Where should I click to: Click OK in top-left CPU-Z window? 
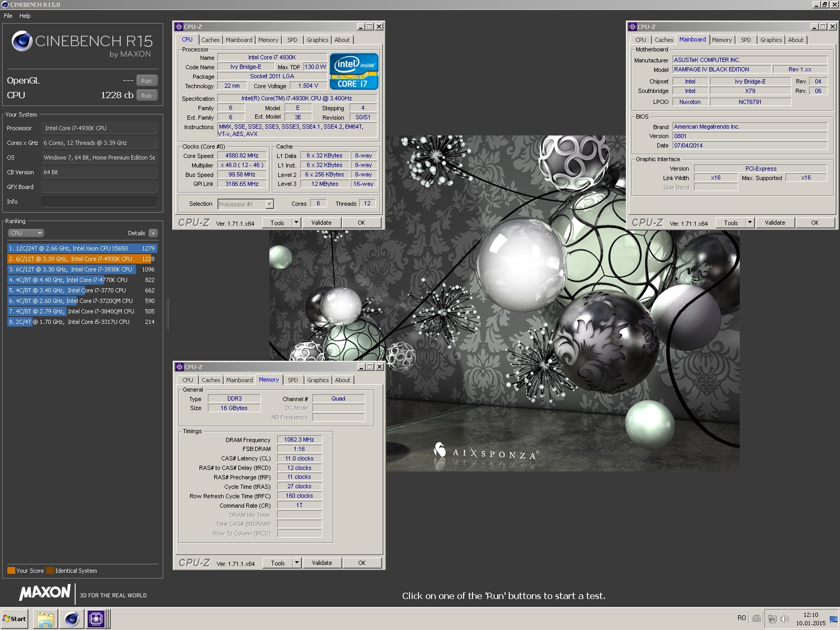pyautogui.click(x=361, y=223)
